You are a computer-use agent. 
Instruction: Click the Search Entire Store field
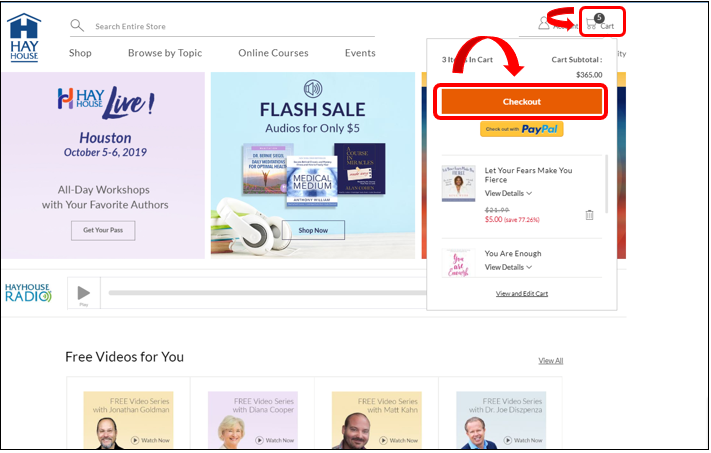[234, 26]
